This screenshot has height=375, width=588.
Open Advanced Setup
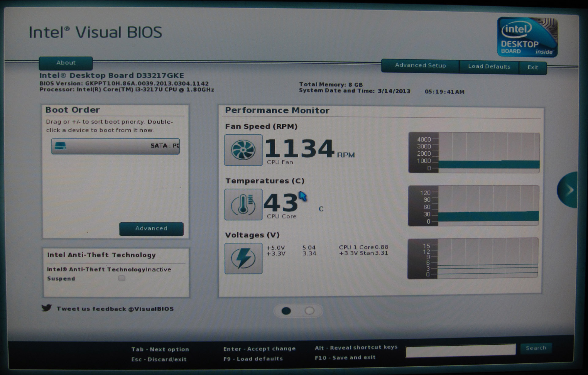pos(420,66)
